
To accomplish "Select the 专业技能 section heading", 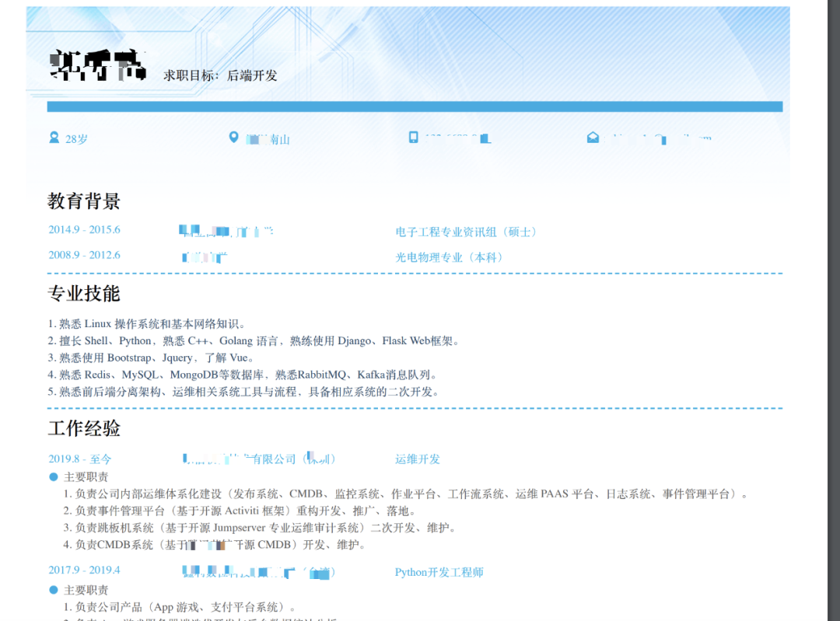I will (x=84, y=293).
